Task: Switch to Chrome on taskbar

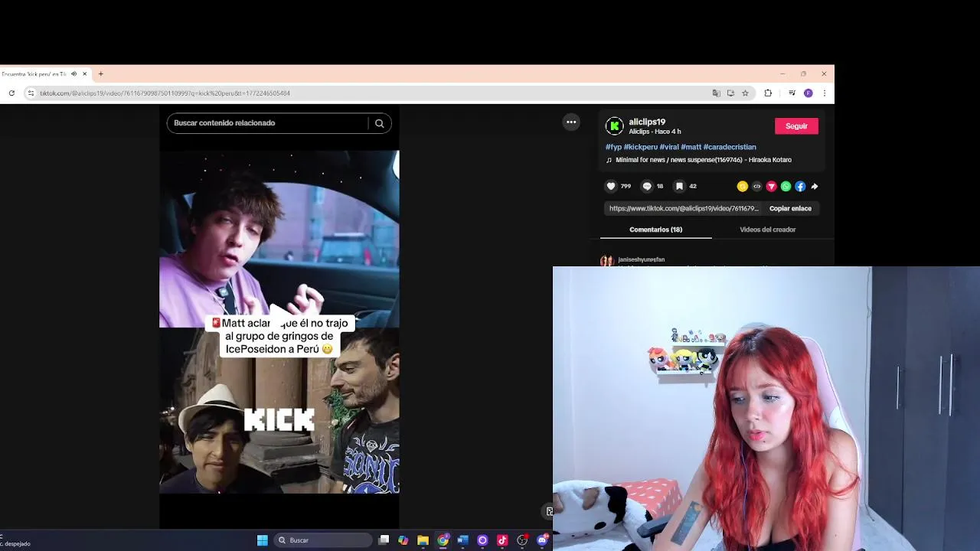Action: (x=443, y=540)
